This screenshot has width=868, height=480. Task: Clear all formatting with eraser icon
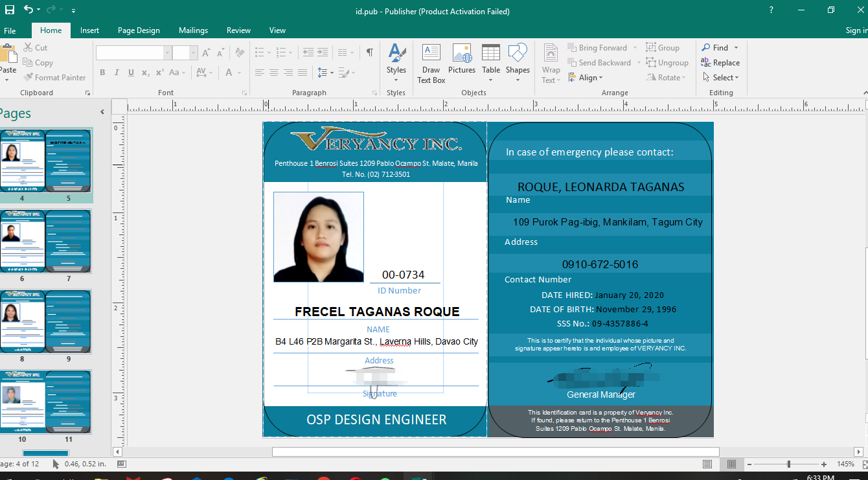[240, 53]
